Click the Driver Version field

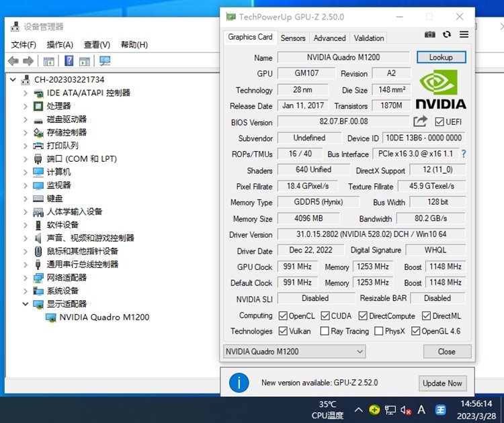click(371, 234)
